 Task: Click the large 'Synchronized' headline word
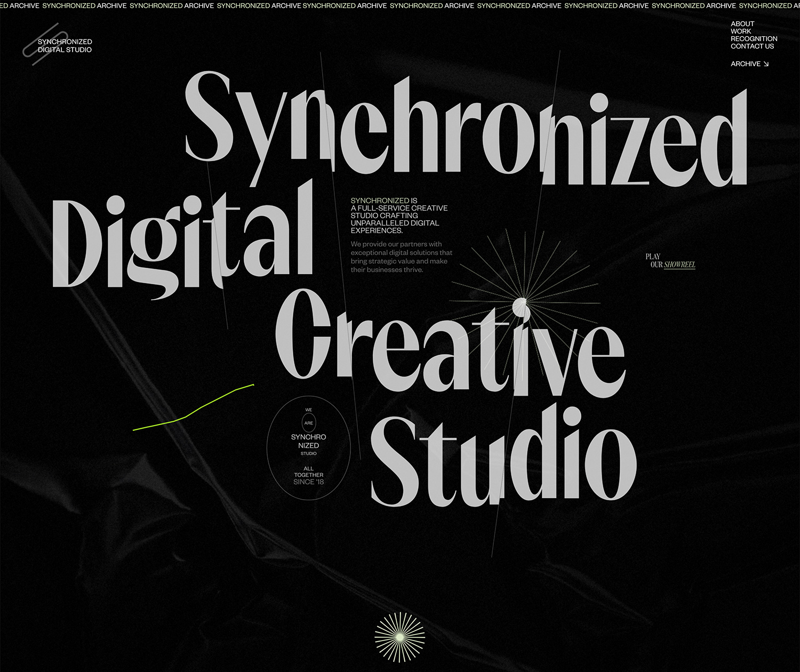tap(466, 128)
